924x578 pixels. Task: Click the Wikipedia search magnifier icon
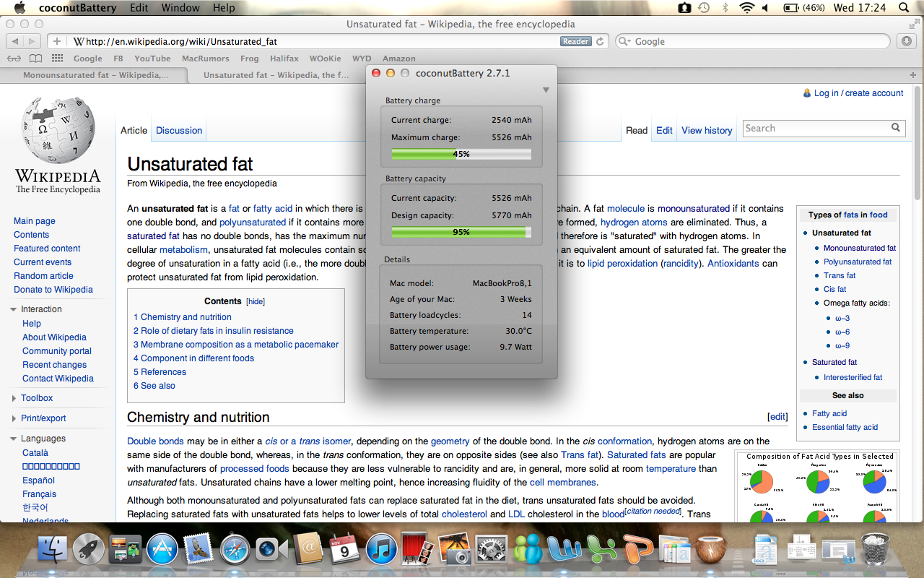pyautogui.click(x=896, y=128)
